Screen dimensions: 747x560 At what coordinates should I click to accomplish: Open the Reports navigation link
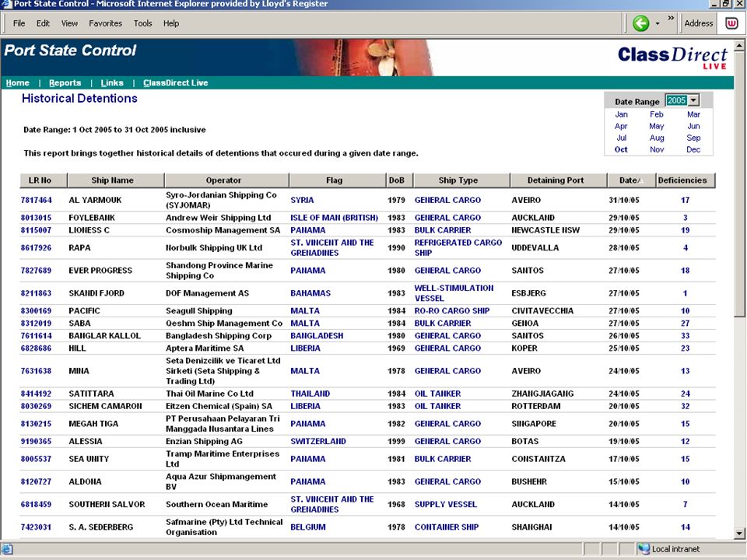(65, 83)
